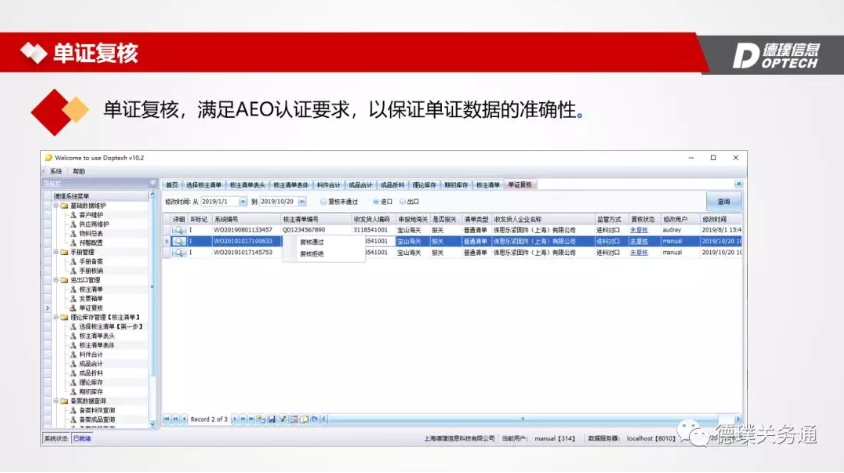
Task: Open detail view icon of third row
Action: click(179, 253)
